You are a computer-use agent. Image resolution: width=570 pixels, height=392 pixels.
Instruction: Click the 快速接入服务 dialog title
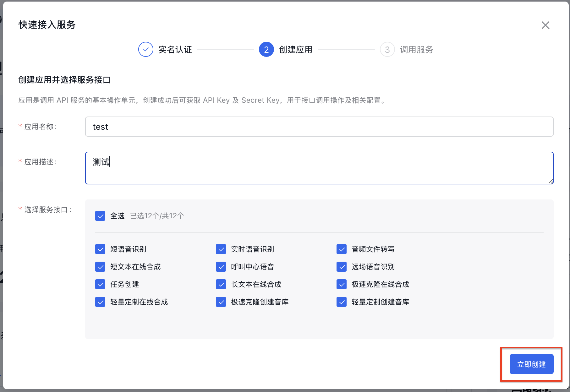pos(47,25)
